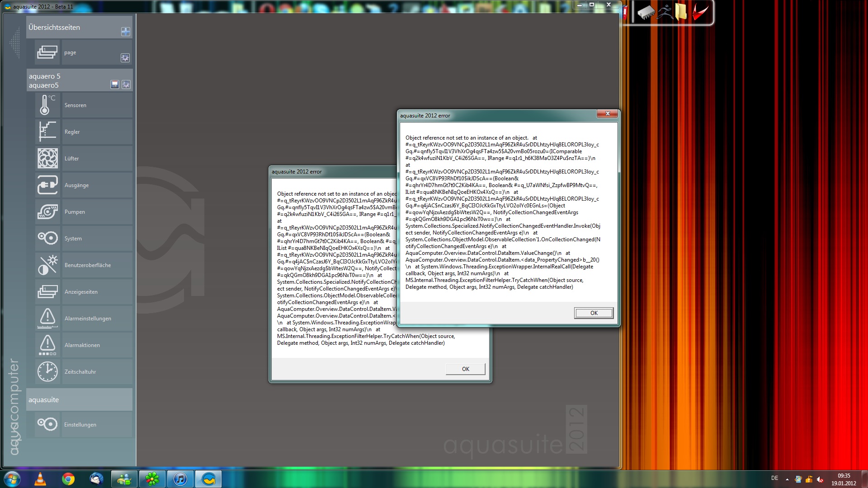Select the System gears icon under aquaero 5

47,239
